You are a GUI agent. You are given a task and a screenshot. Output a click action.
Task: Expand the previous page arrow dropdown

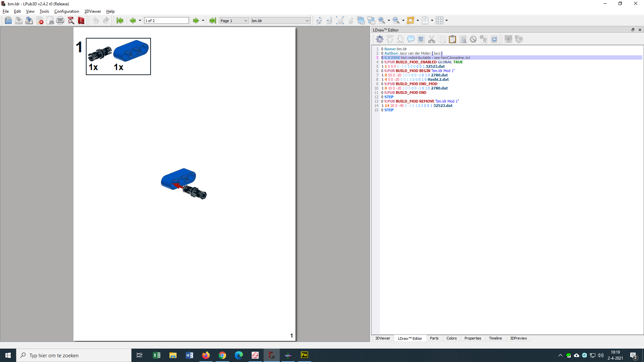(140, 20)
